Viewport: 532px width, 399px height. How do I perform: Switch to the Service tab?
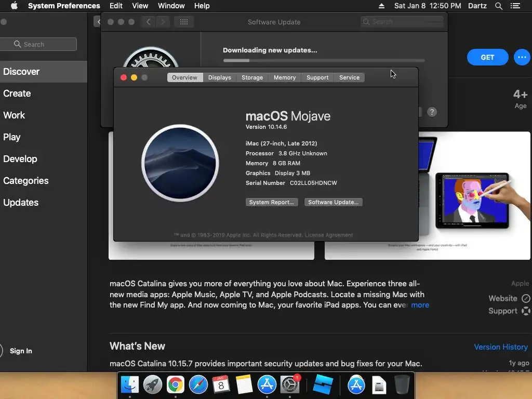349,77
